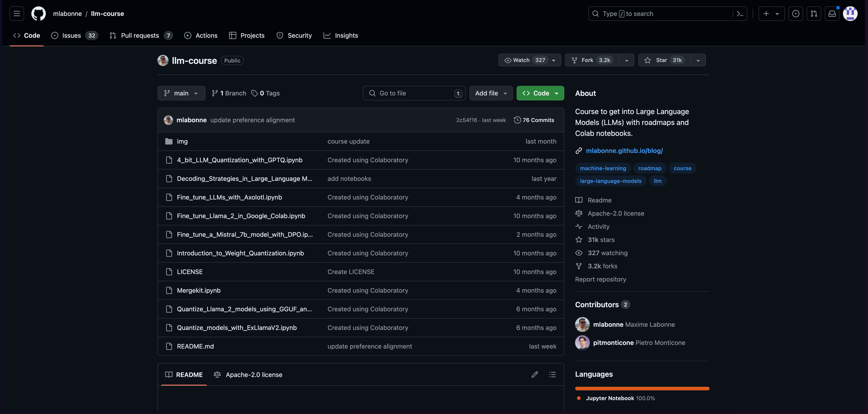This screenshot has height=414, width=868.
Task: Switch to the Code tab
Action: point(27,35)
